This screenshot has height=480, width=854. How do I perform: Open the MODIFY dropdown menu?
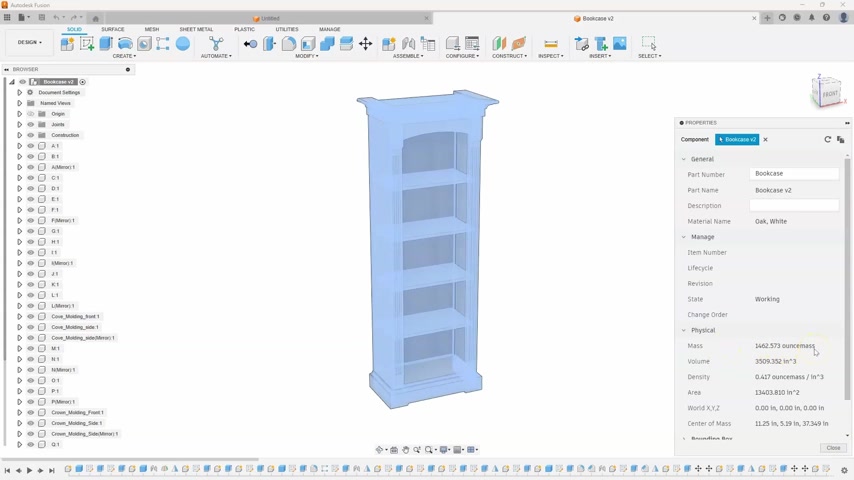[307, 56]
